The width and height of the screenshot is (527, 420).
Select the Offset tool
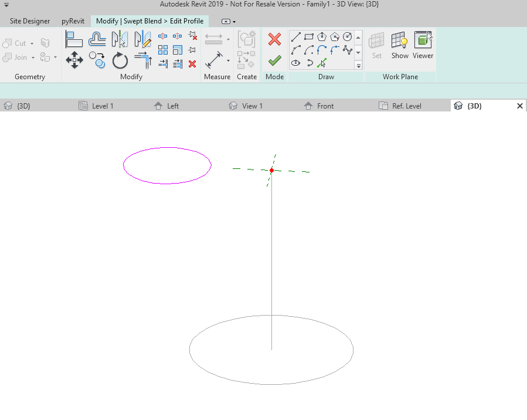[97, 39]
